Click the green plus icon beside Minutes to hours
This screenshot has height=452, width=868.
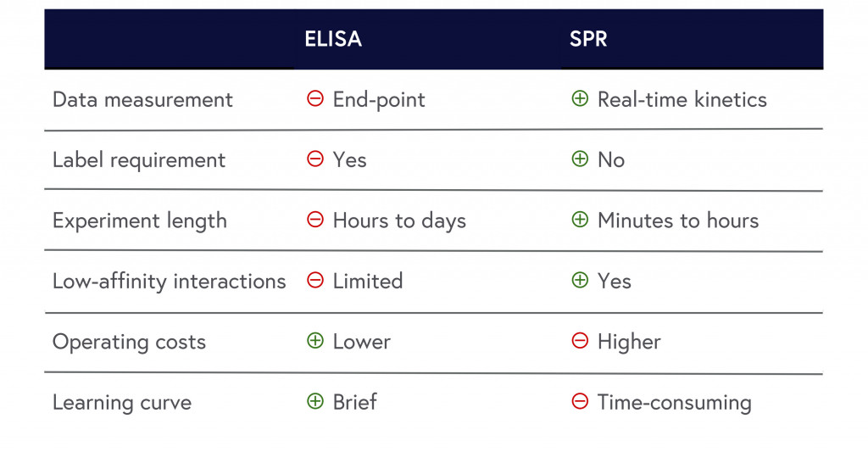580,220
